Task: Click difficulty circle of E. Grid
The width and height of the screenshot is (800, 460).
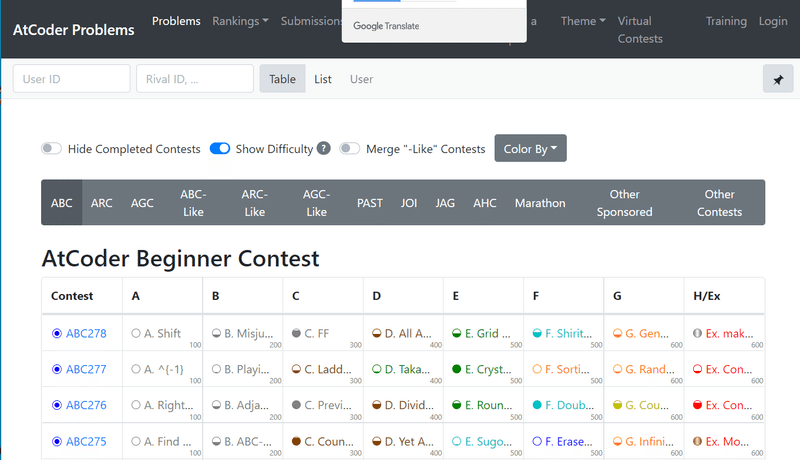Action: (457, 333)
